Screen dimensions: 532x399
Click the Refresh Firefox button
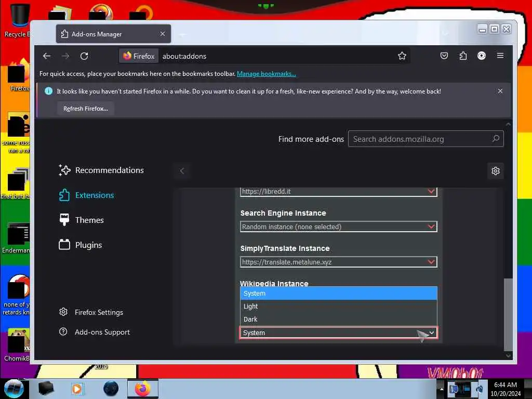tap(86, 109)
